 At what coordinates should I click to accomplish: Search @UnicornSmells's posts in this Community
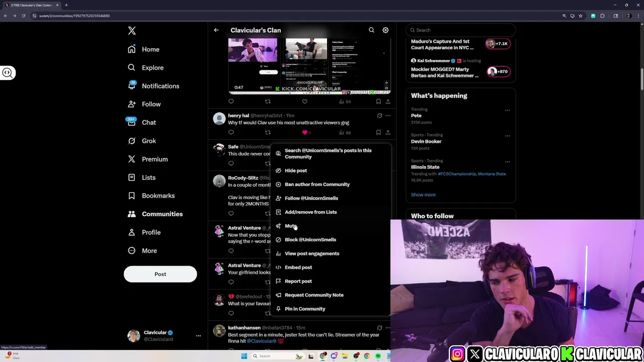coord(331,153)
